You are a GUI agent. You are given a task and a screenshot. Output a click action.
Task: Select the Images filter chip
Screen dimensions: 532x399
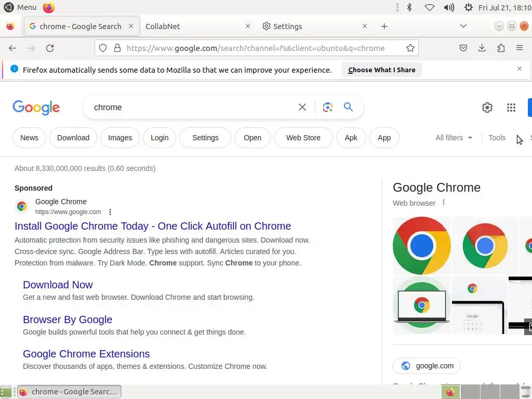pyautogui.click(x=120, y=138)
